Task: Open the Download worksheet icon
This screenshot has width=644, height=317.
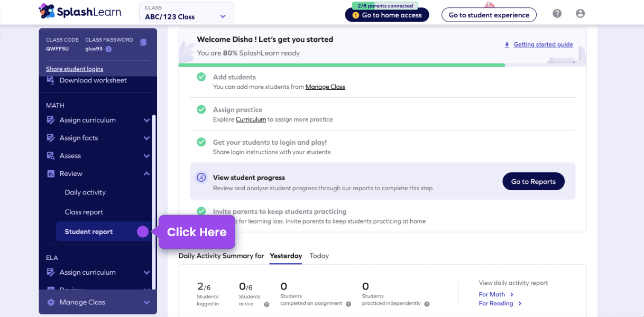Action: coord(51,80)
